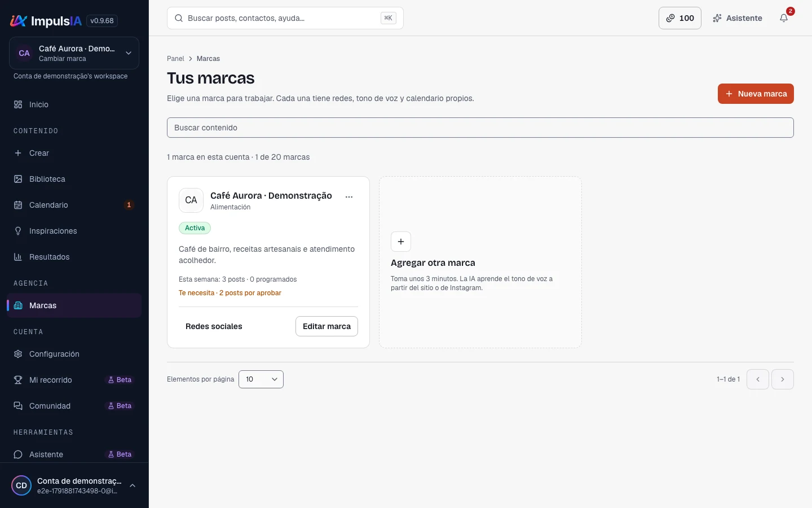Select Marcas in the sidebar
Viewport: 812px width, 508px height.
click(74, 305)
